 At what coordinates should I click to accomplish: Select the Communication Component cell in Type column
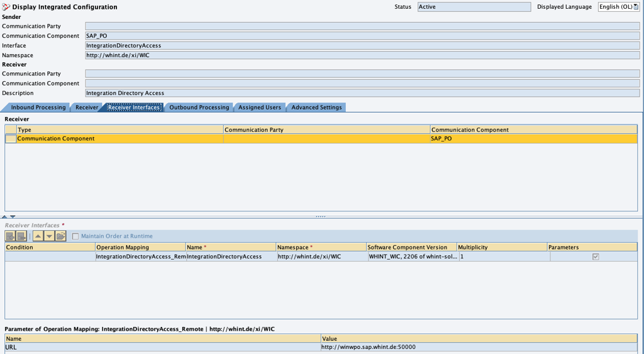coord(119,139)
